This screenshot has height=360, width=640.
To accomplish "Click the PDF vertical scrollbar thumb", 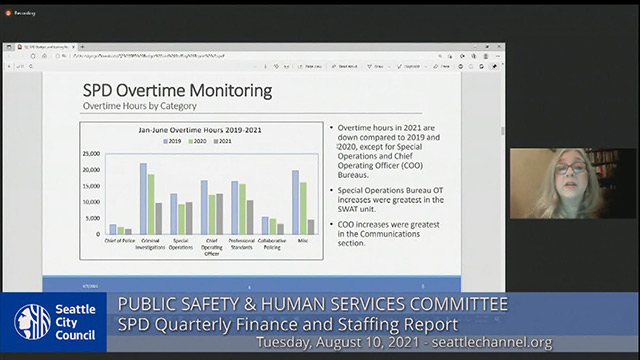I will tap(502, 131).
